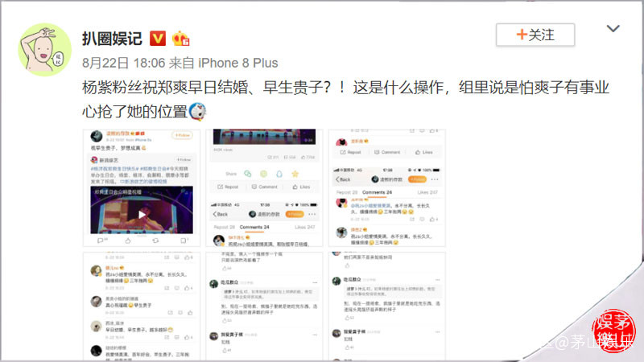Click the star share icon in second thumbnail

click(x=295, y=174)
